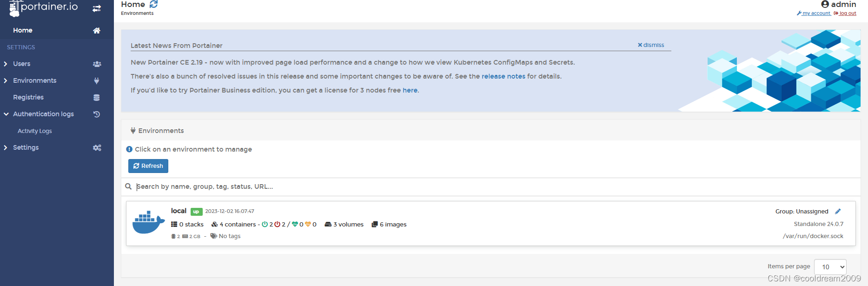Open Registries in the sidebar
868x286 pixels.
pos(28,97)
